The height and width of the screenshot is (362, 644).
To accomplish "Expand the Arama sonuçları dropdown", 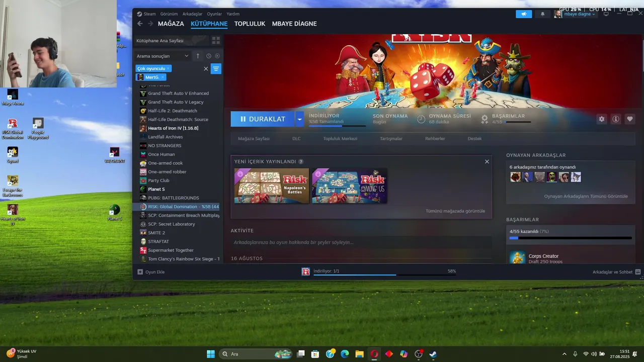I will (x=163, y=56).
